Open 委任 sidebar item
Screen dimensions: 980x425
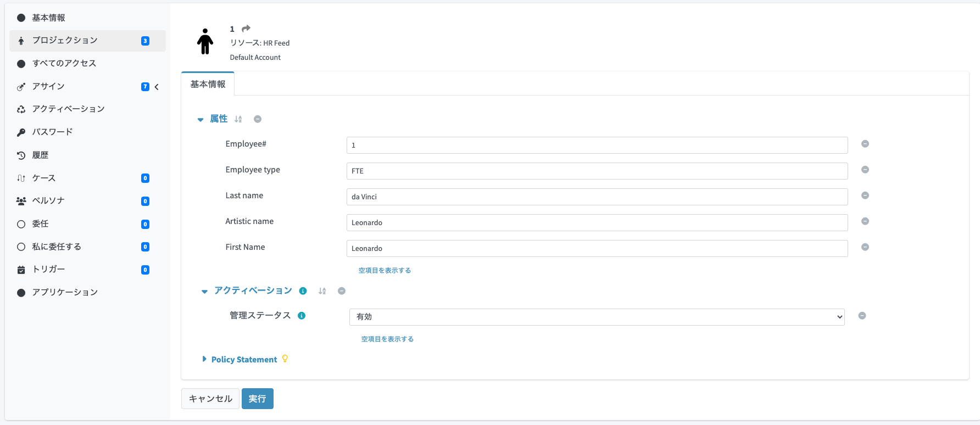click(x=87, y=224)
